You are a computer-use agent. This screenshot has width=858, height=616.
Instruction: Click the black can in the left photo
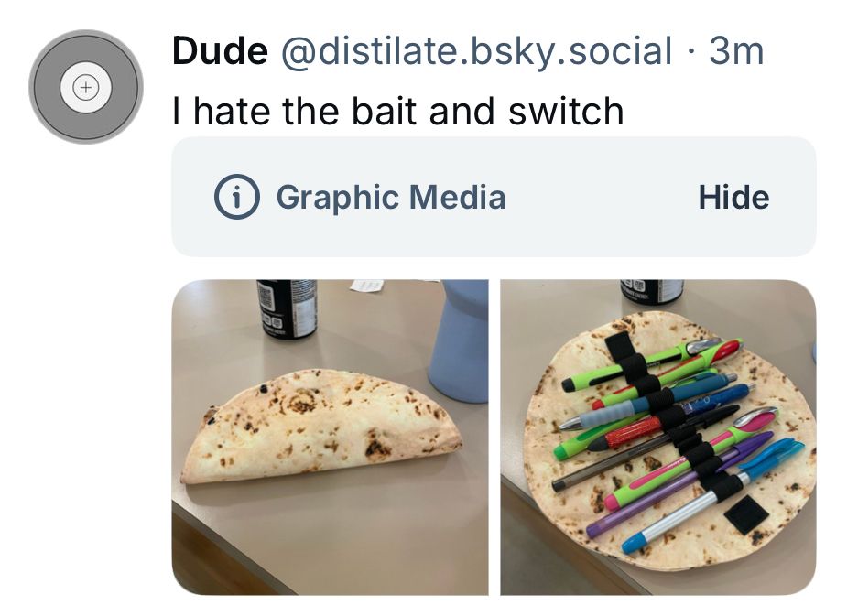(x=287, y=309)
